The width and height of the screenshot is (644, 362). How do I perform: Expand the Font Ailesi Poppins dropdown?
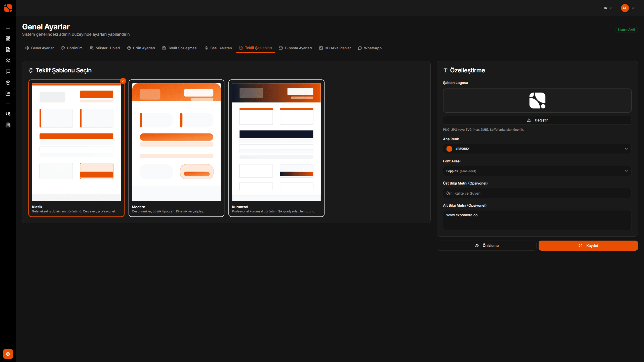point(537,171)
